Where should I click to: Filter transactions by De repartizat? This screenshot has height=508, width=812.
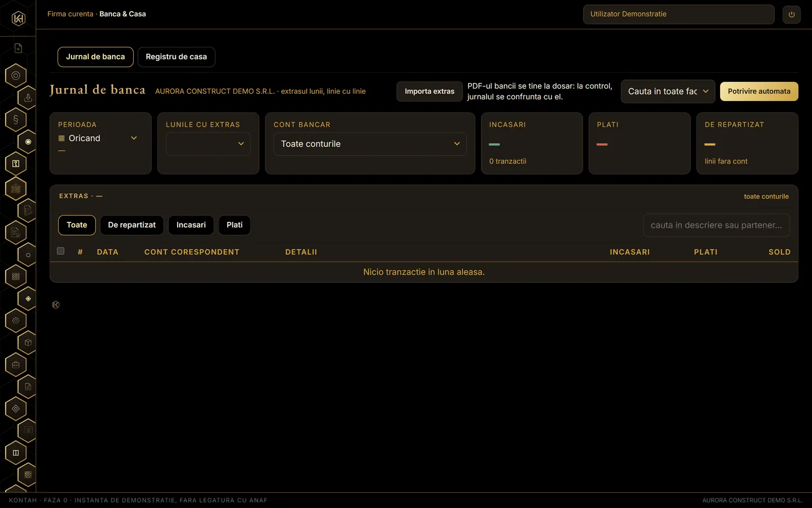tap(132, 225)
